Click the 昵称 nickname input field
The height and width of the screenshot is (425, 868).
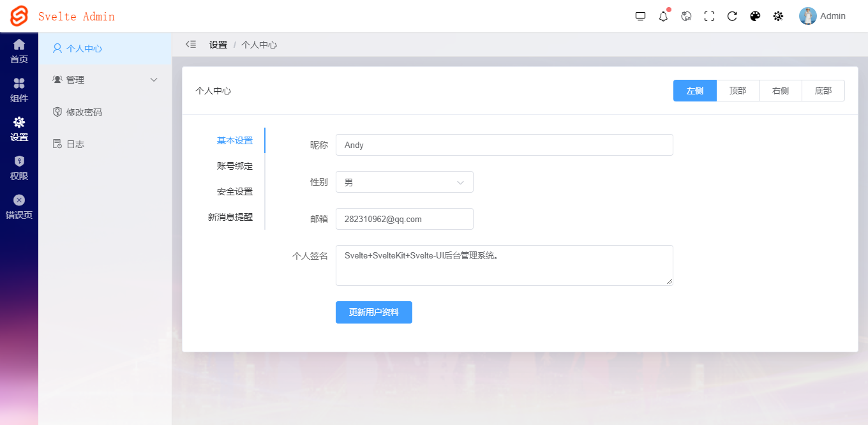[504, 145]
